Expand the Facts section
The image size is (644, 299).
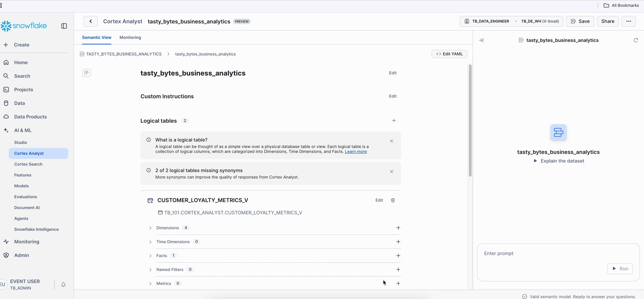pos(150,256)
